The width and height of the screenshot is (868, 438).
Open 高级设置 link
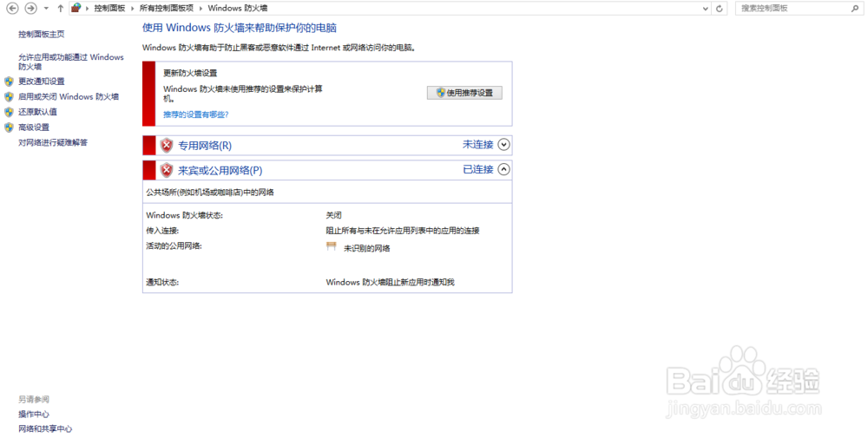(34, 127)
